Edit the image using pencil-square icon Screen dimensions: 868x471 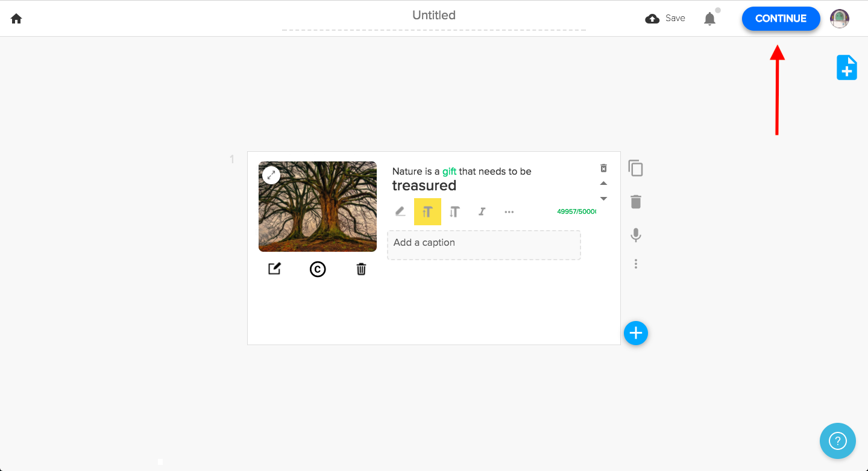pos(274,269)
